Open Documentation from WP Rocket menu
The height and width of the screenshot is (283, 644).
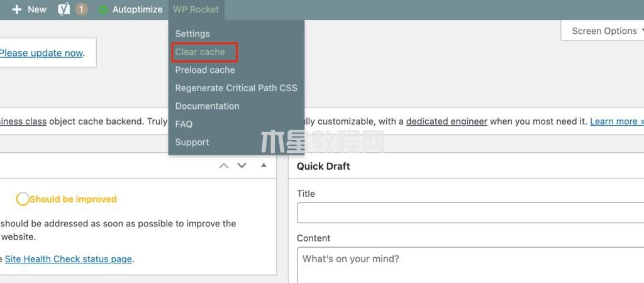click(207, 106)
